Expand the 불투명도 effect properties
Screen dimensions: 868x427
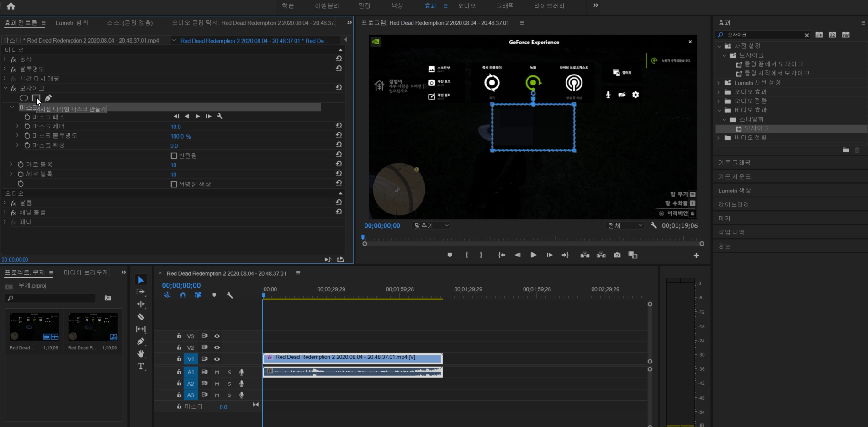coord(5,69)
